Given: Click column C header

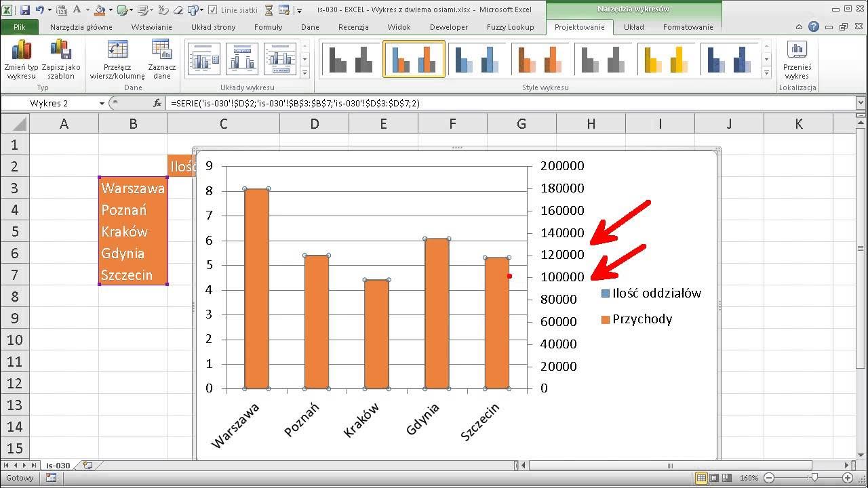Looking at the screenshot, I should (223, 123).
